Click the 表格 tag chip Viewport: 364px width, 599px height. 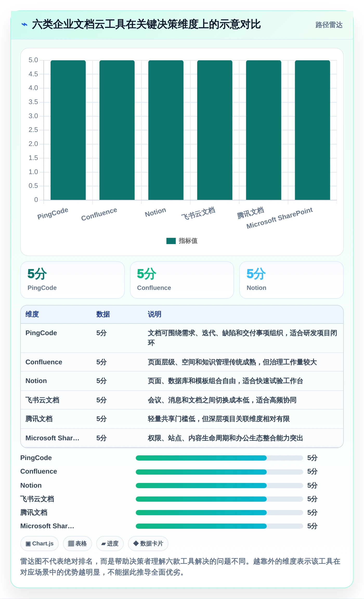click(77, 544)
